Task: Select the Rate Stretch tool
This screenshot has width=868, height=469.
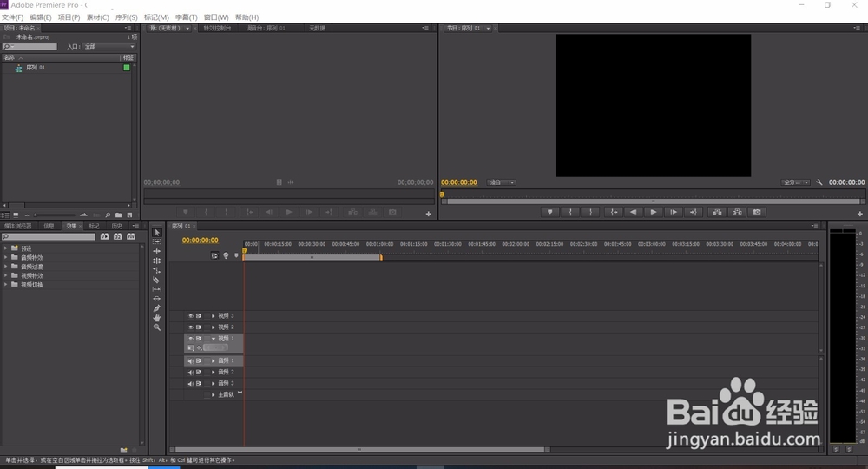Action: tap(157, 270)
